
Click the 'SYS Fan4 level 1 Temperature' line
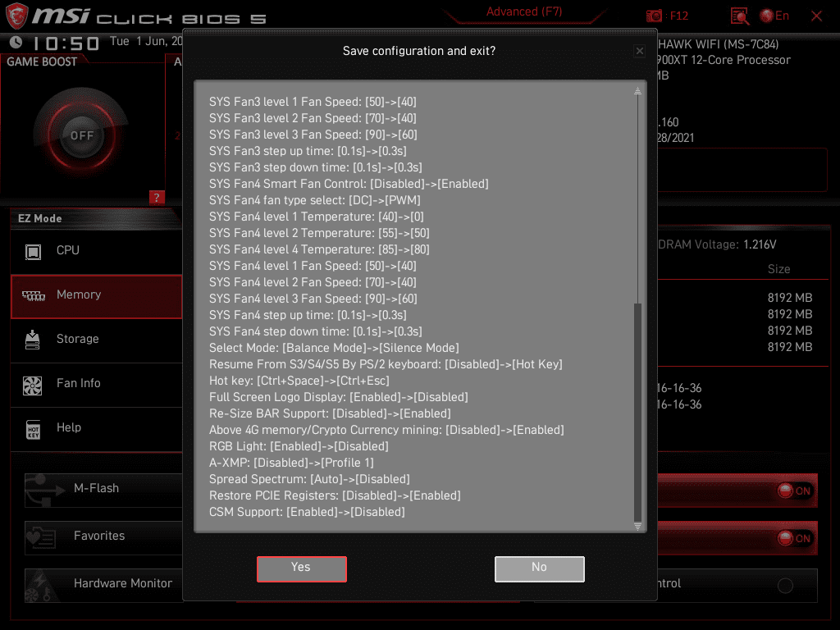coord(316,217)
